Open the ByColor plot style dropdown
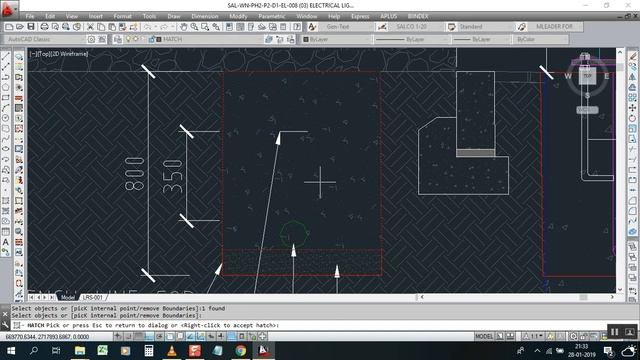Viewport: 640px width, 360px height. click(x=540, y=39)
